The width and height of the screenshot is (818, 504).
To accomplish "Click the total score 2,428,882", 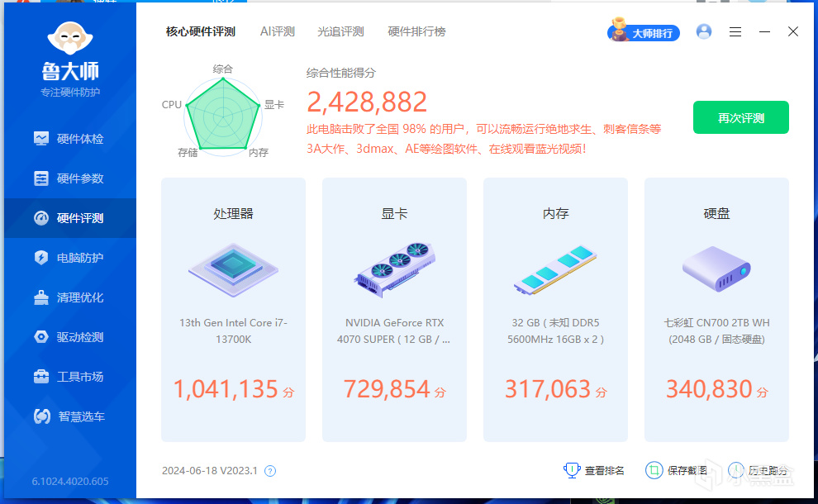I will (367, 102).
